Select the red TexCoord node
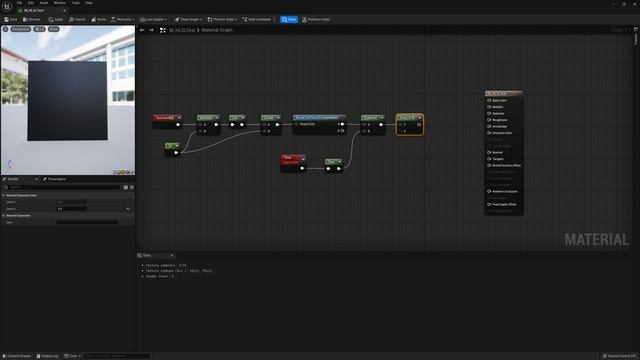The image size is (640, 360). (167, 121)
